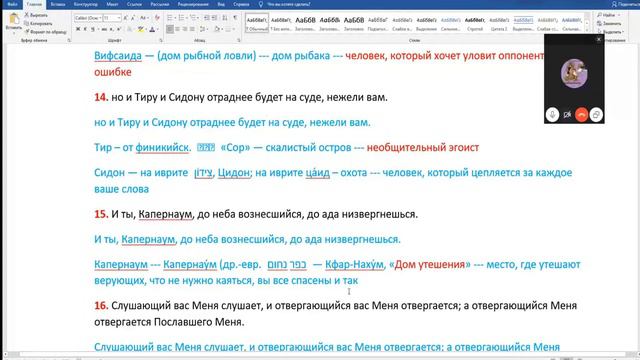Click the decrease indent icon

(207, 18)
